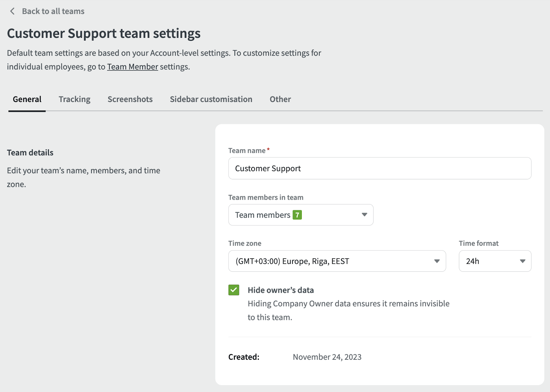Open the Team members dropdown

coord(300,215)
